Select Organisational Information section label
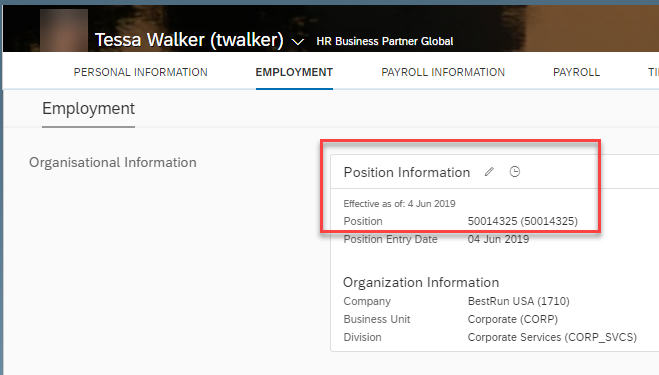Screen dimensions: 659x375 pyautogui.click(x=113, y=162)
